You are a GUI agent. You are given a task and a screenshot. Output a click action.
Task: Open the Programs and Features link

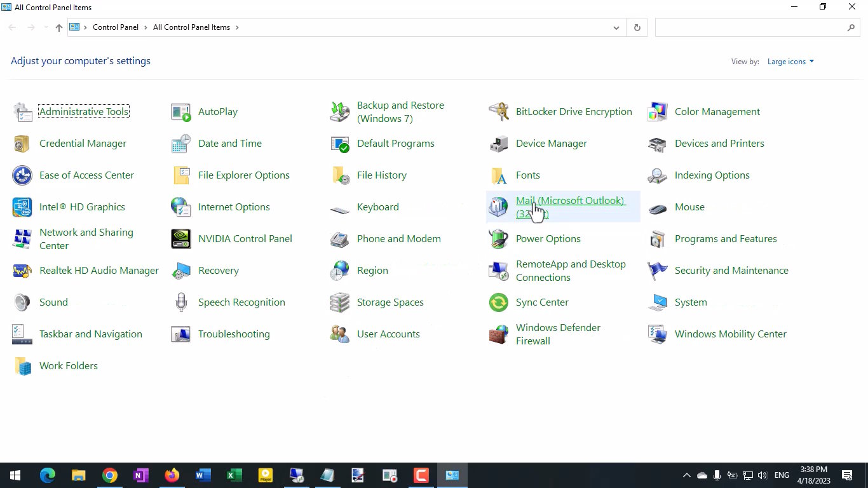point(726,239)
